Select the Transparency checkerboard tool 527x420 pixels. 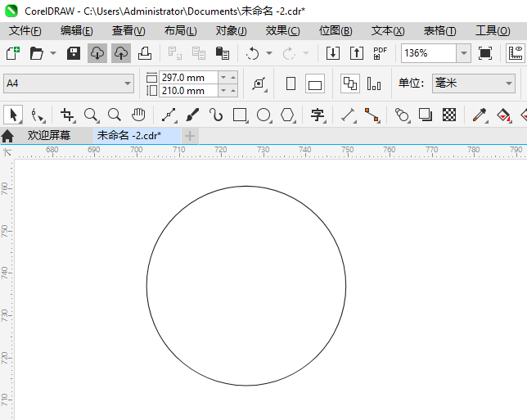click(x=449, y=115)
